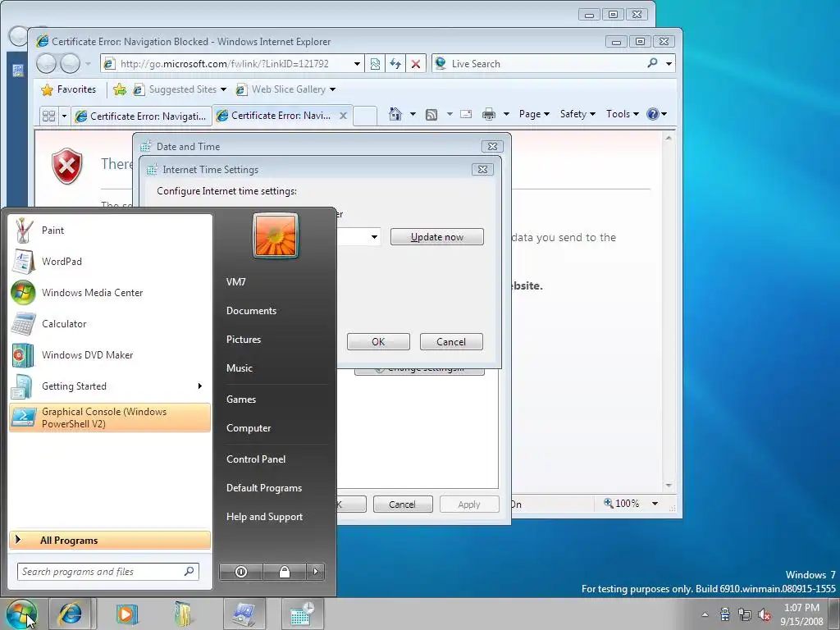Image resolution: width=840 pixels, height=630 pixels.
Task: Click the Start menu power button
Action: point(241,572)
